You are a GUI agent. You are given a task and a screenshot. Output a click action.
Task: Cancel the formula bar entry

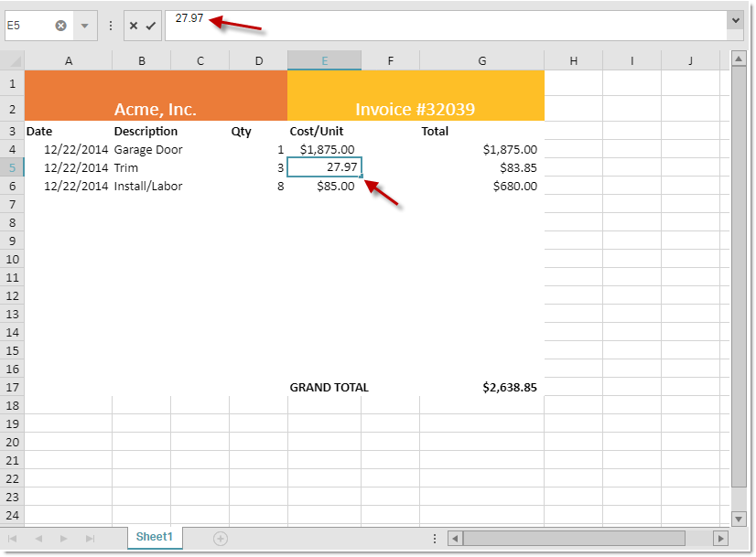[x=134, y=26]
